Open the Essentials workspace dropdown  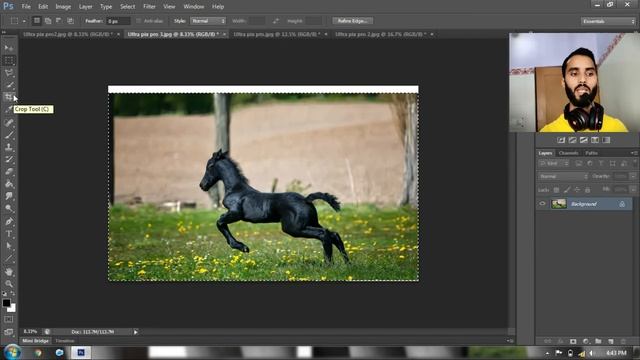608,21
